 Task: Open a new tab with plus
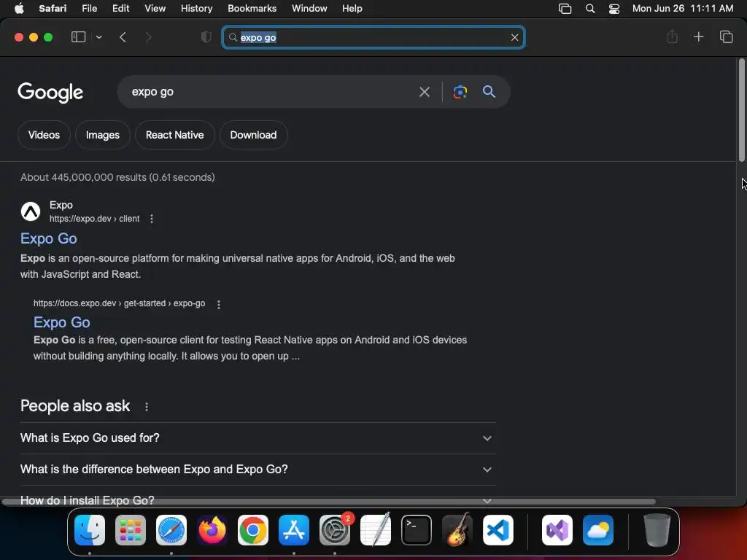[x=698, y=36]
